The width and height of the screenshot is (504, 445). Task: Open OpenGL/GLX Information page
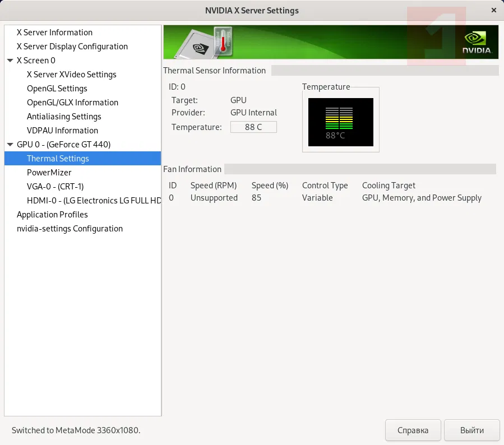click(x=73, y=103)
